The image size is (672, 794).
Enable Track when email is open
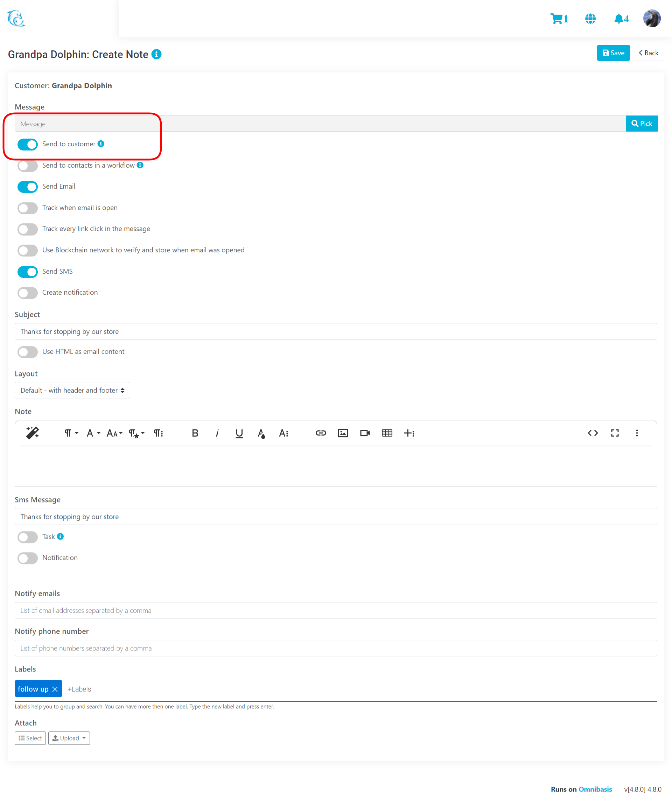pos(27,208)
